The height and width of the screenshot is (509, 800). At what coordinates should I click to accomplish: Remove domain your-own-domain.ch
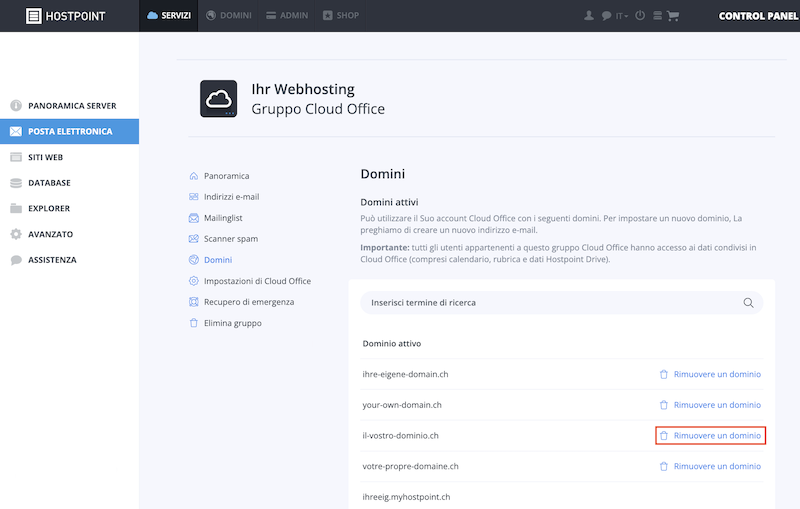pyautogui.click(x=710, y=404)
